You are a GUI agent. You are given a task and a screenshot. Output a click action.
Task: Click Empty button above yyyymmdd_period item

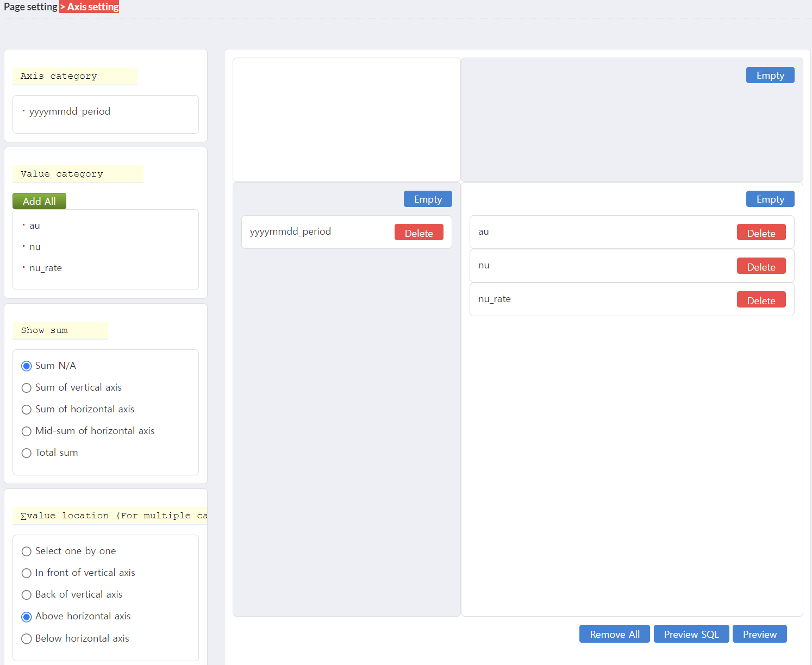click(428, 199)
